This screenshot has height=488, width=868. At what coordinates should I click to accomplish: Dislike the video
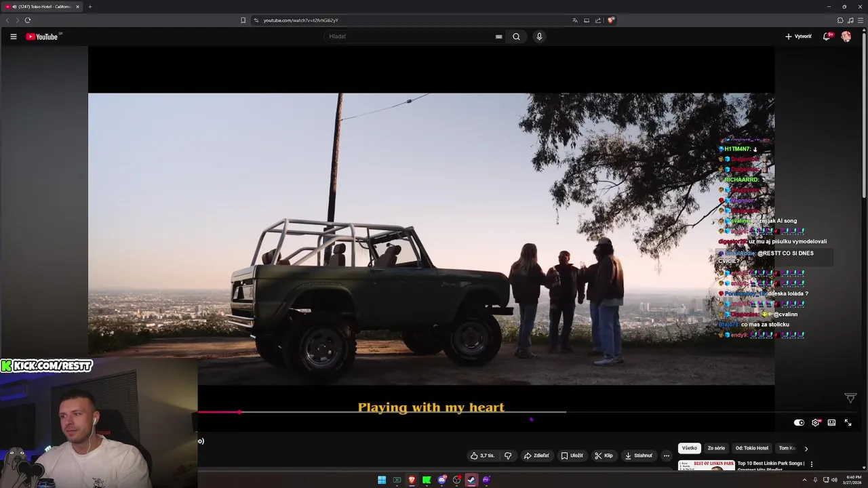click(508, 455)
